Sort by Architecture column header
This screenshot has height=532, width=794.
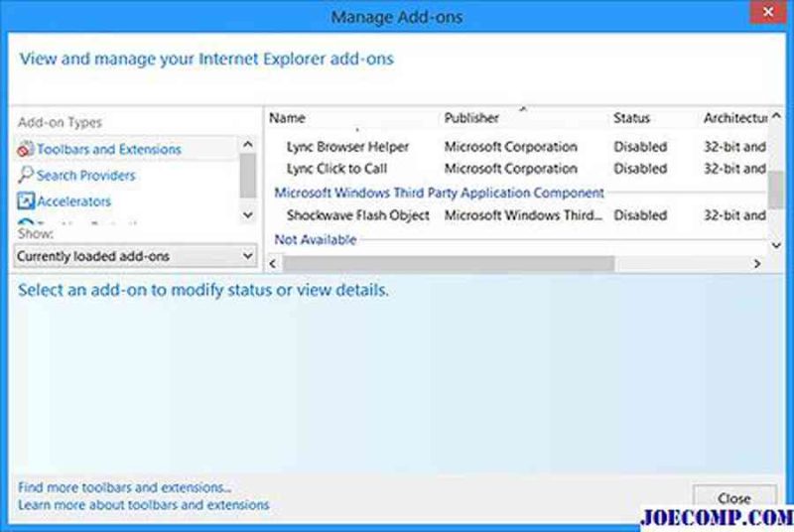coord(735,118)
